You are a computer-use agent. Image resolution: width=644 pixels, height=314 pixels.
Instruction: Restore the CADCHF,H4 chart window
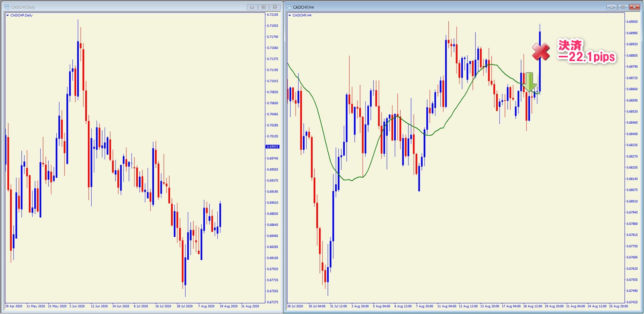[x=623, y=7]
